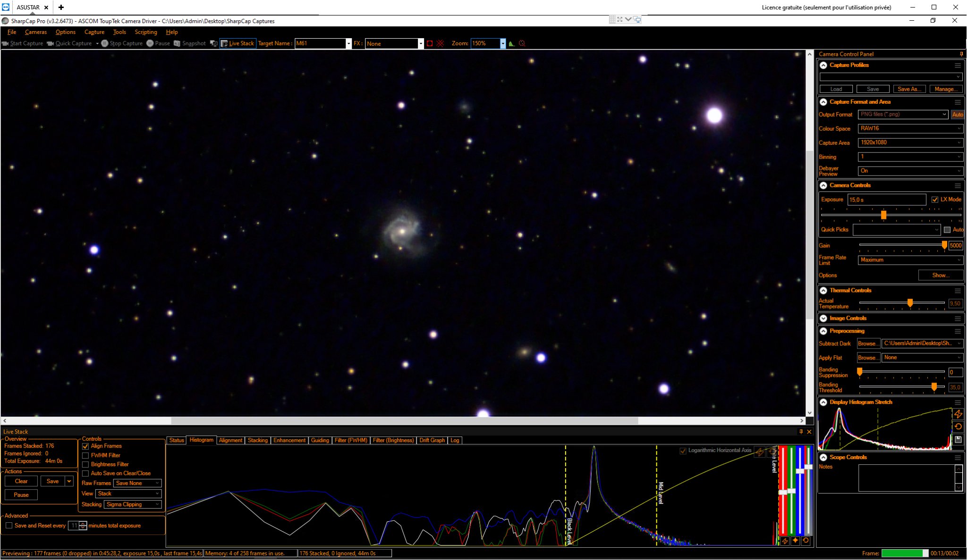Image resolution: width=967 pixels, height=560 pixels.
Task: Click the Gain slider handle
Action: [x=944, y=245]
